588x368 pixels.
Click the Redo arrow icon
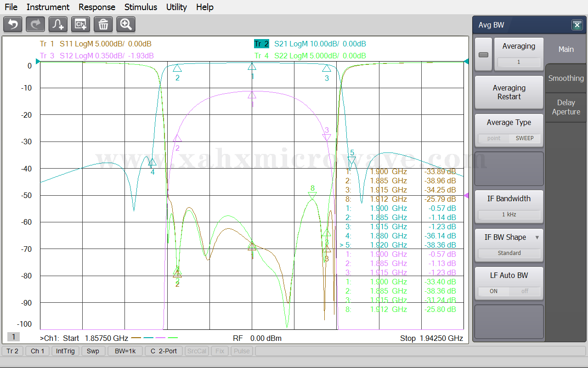35,24
